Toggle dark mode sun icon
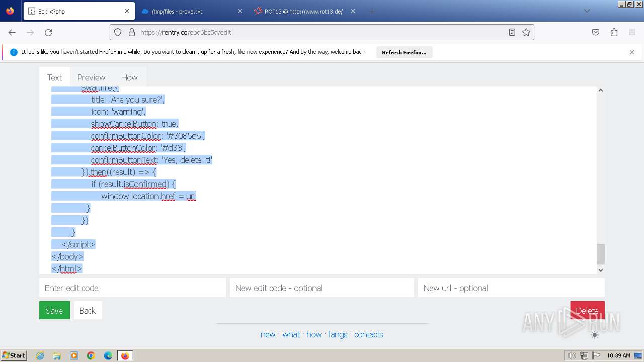Image resolution: width=644 pixels, height=362 pixels. [x=595, y=335]
